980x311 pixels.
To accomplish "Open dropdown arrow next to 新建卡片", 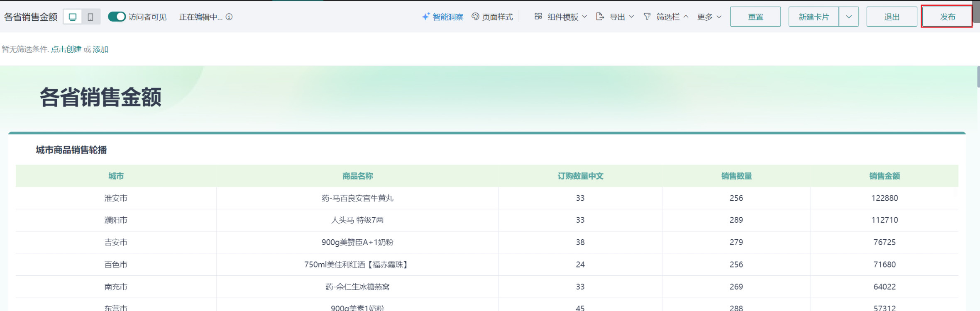I will (849, 17).
